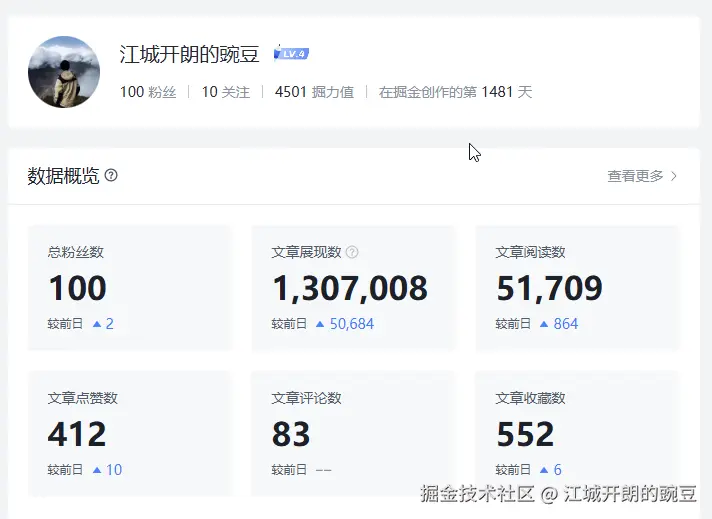The image size is (712, 519).
Task: Open the 查看更多 link
Action: (635, 176)
